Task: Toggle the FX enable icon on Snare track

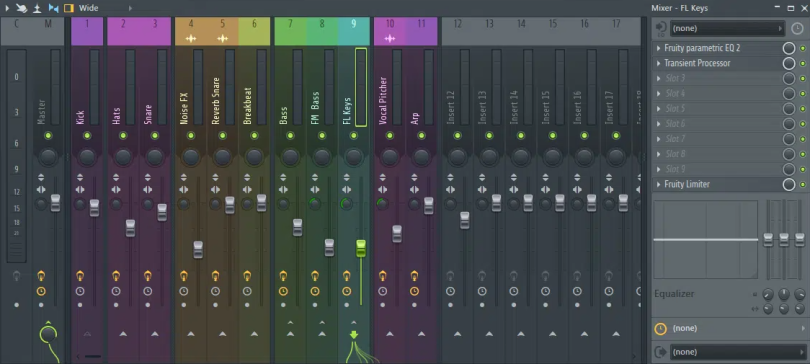Action: 148,276
